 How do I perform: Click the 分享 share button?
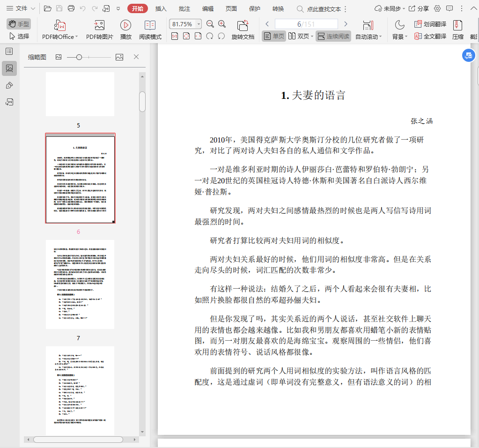(419, 8)
